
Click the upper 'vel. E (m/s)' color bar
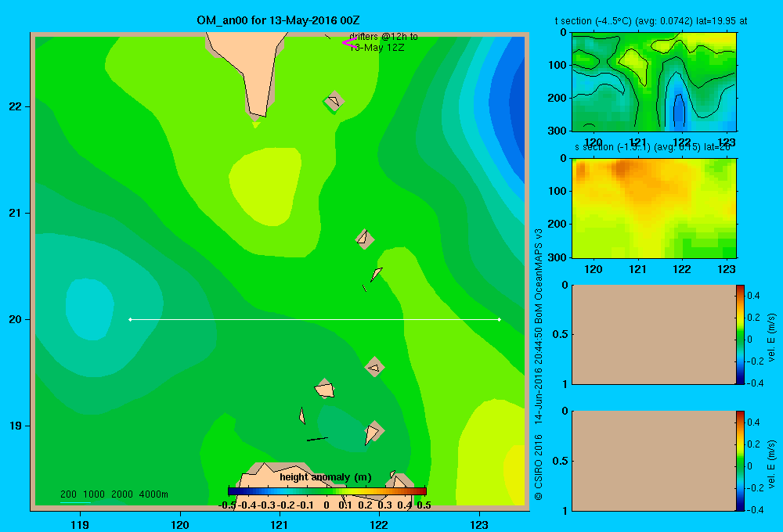tap(740, 334)
